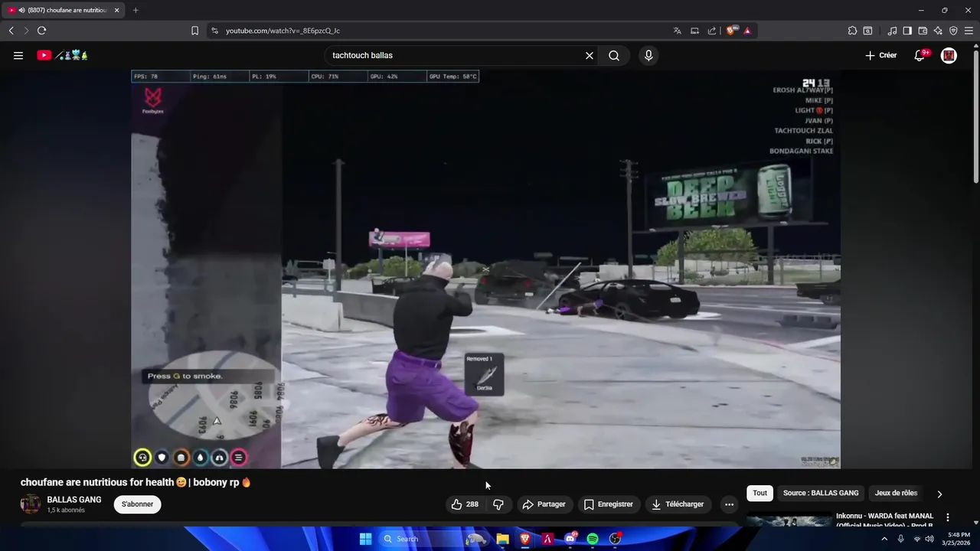Open the Brave Wallet icon
980x551 pixels.
click(x=923, y=31)
